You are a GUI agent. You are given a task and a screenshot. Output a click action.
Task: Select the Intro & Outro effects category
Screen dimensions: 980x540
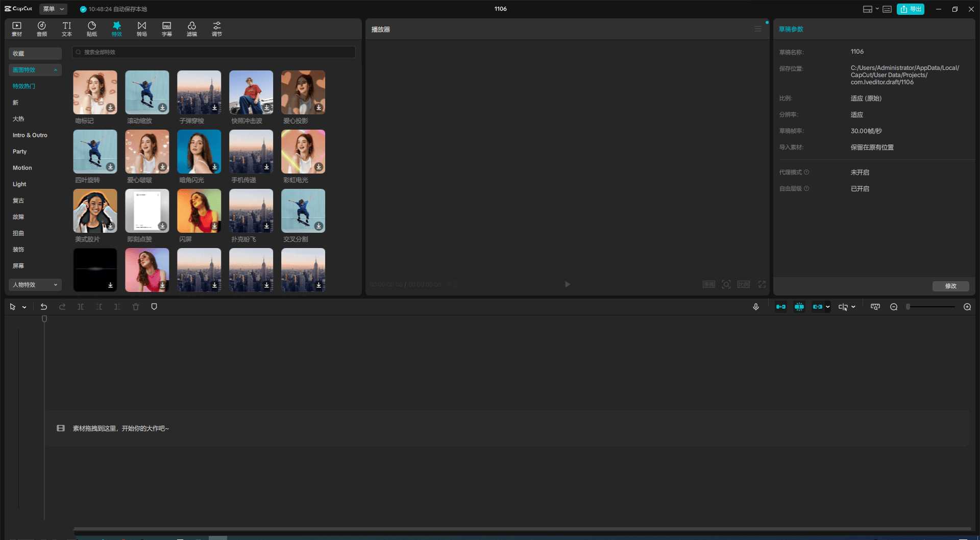coord(30,135)
